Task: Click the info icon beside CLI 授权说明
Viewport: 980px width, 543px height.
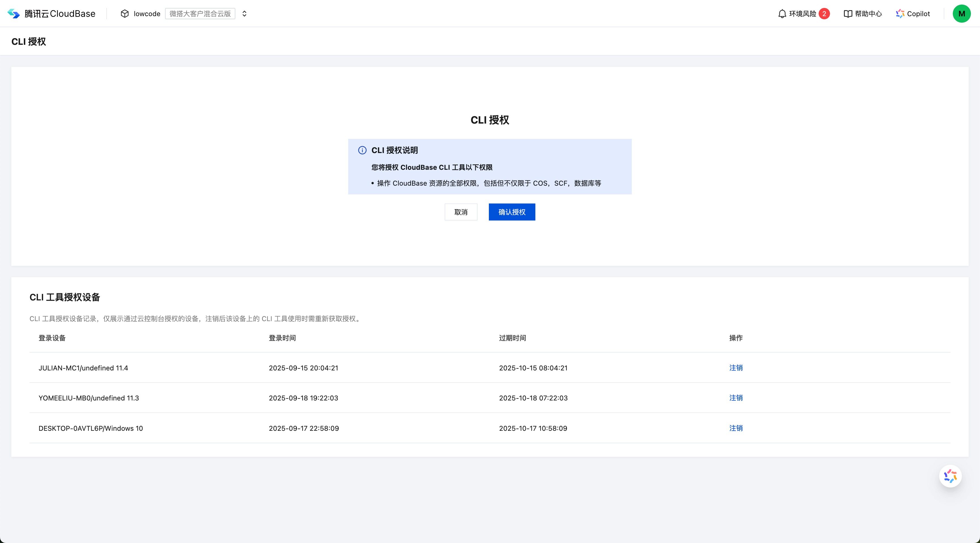Action: point(362,150)
